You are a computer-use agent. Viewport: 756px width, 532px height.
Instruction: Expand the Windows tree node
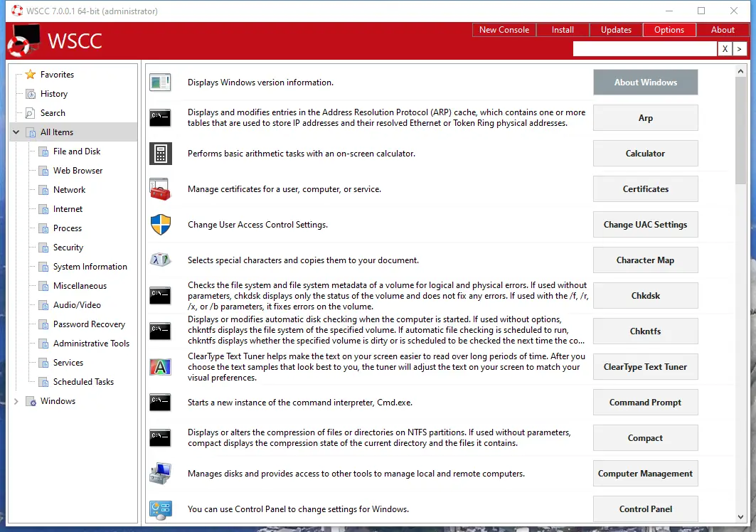tap(16, 401)
